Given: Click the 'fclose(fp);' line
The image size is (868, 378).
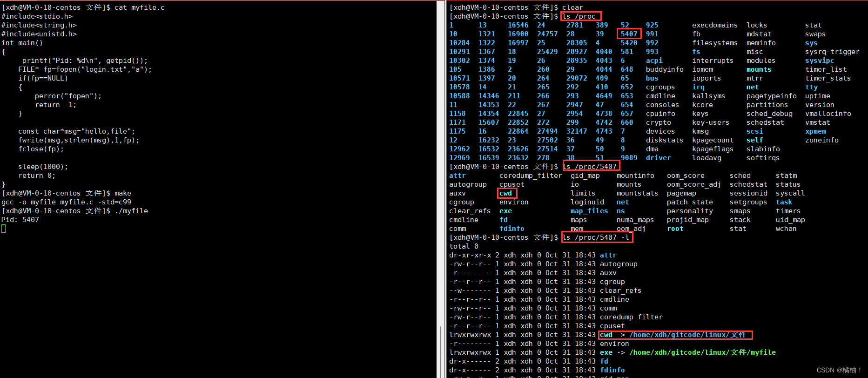Looking at the screenshot, I should pyautogui.click(x=41, y=149).
